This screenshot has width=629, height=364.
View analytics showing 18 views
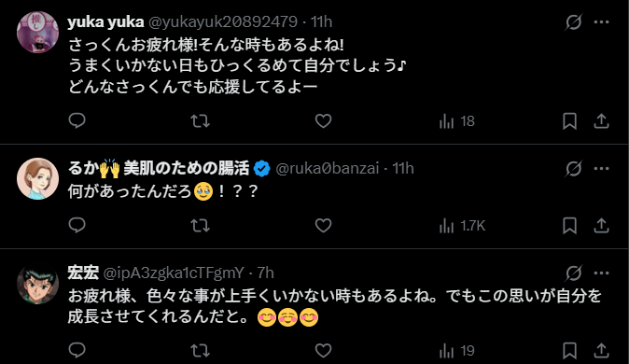pos(457,120)
